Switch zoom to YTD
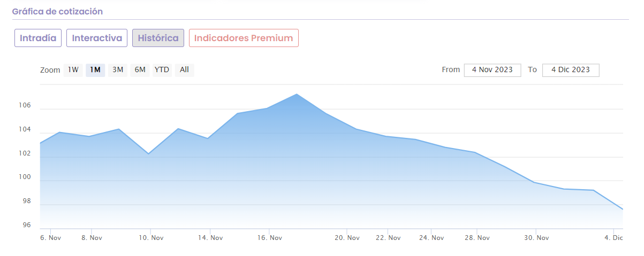Screen dimensions: 644x256 coord(162,70)
